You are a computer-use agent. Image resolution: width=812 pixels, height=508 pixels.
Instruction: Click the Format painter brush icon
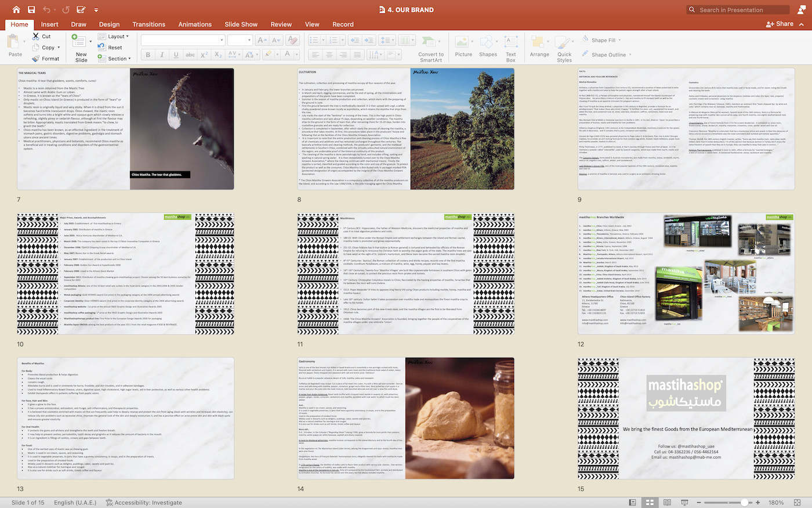[x=36, y=59]
